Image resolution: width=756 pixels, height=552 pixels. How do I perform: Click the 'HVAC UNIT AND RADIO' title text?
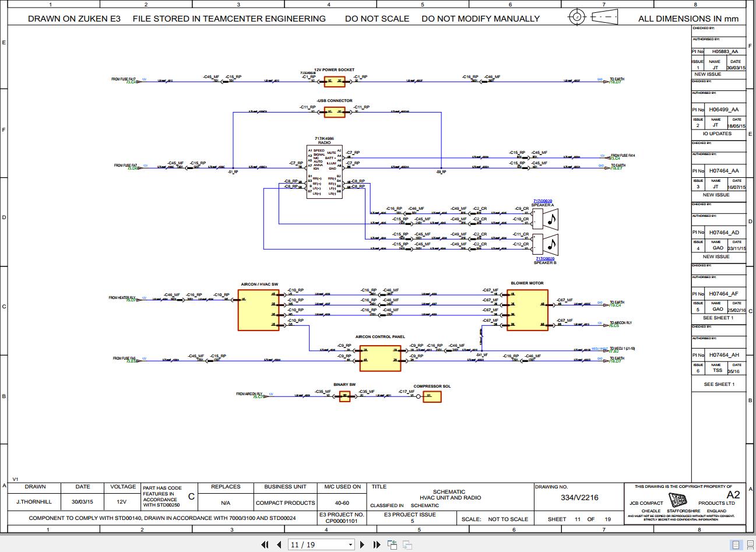(451, 498)
